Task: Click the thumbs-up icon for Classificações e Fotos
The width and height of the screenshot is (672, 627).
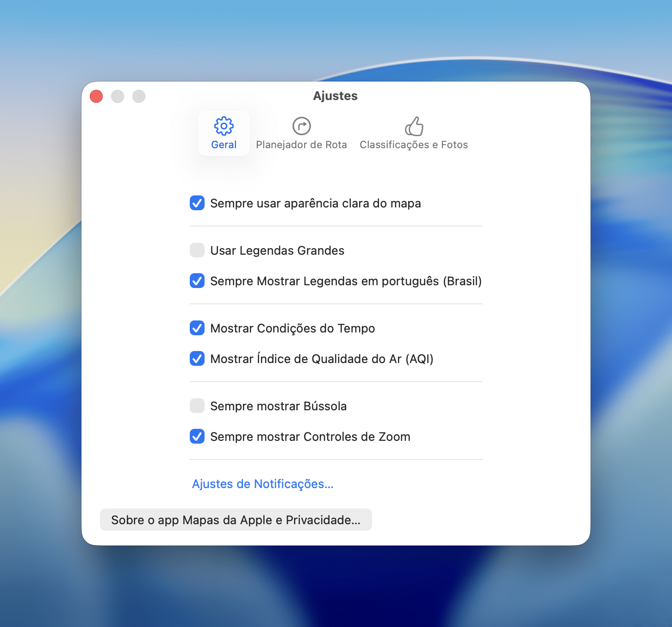Action: pyautogui.click(x=414, y=126)
